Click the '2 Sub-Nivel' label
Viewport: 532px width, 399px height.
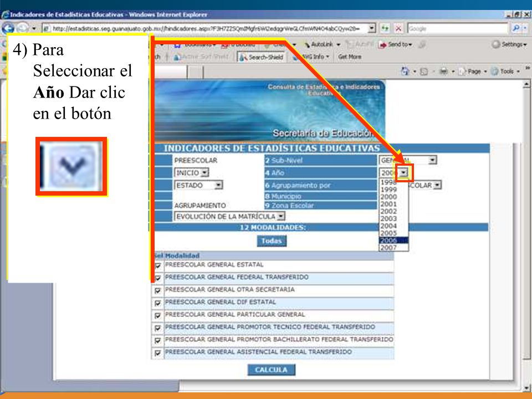[x=284, y=161]
